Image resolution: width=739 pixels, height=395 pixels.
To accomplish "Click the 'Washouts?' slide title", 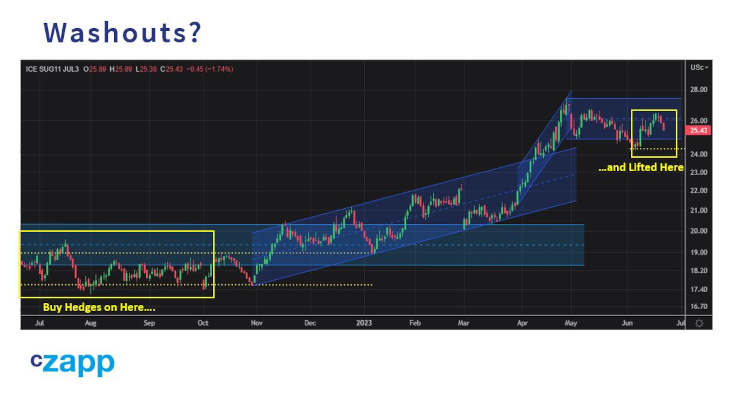I will click(123, 33).
